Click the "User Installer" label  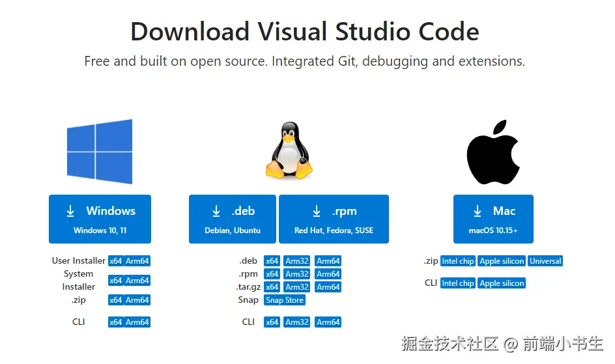click(78, 261)
